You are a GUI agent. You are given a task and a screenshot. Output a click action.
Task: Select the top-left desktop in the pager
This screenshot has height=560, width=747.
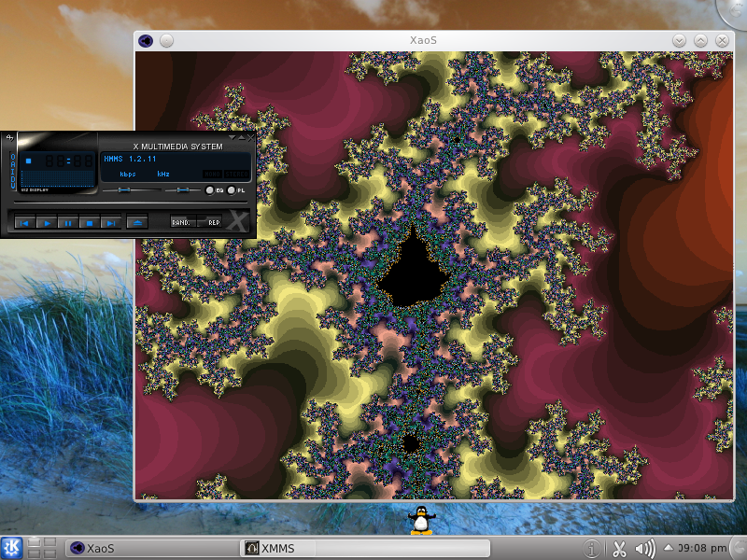34,542
